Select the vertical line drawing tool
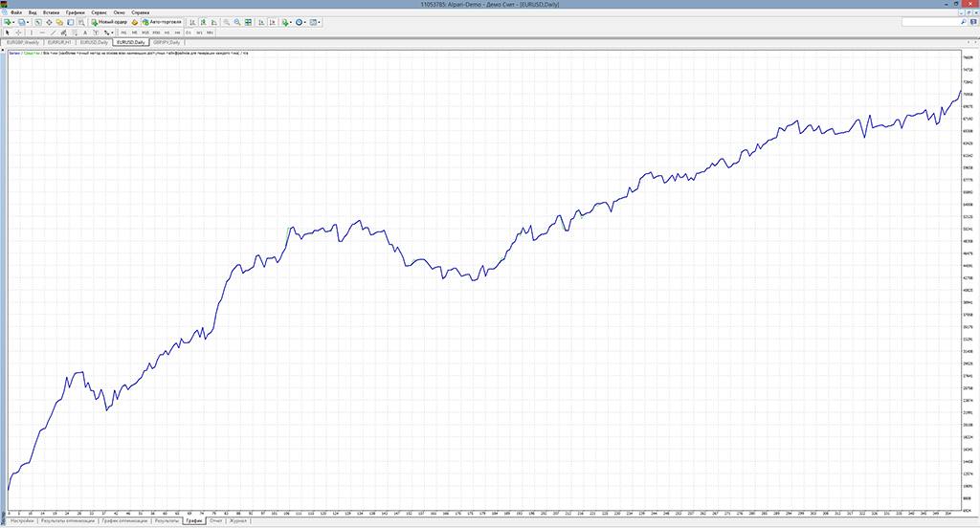This screenshot has height=528, width=980. click(32, 33)
